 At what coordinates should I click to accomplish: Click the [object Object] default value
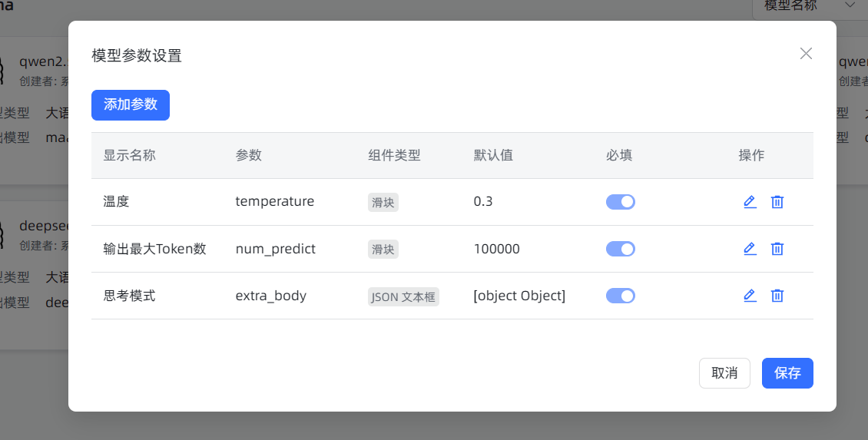tap(519, 296)
